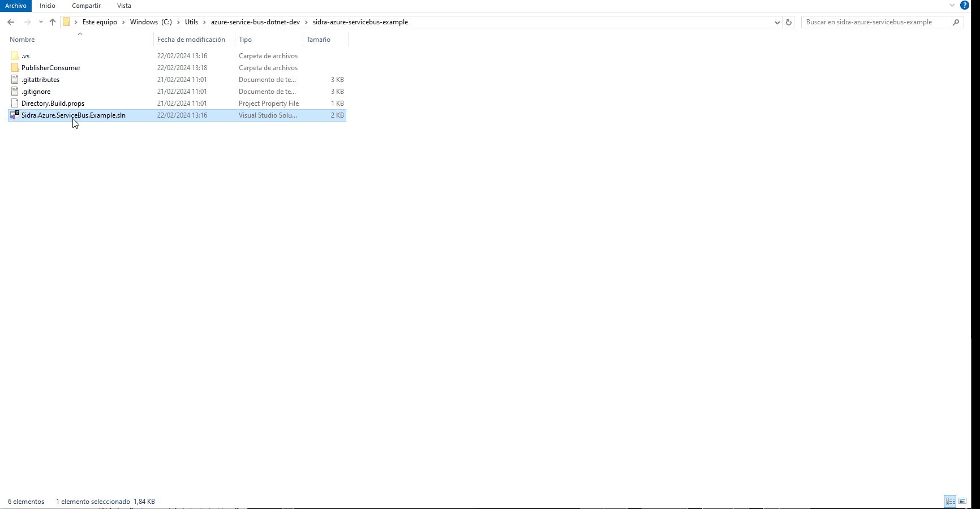Select the .vs folder icon

pyautogui.click(x=15, y=56)
